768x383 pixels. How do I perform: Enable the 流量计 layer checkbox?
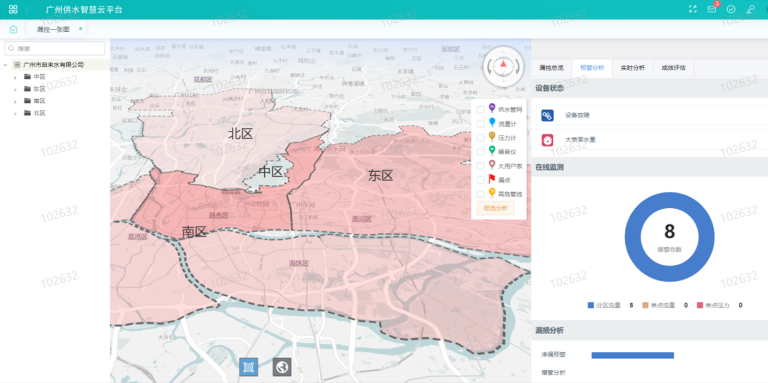[x=481, y=124]
